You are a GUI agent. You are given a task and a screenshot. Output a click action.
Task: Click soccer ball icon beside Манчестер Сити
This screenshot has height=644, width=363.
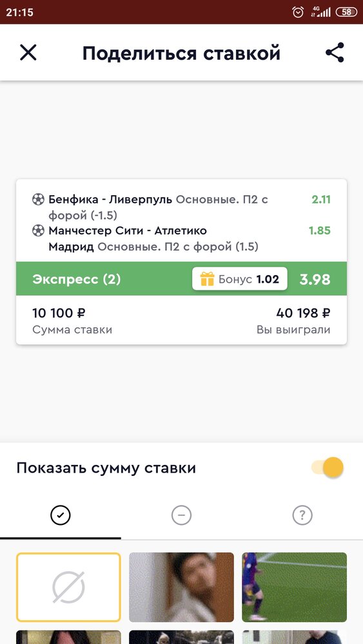click(38, 231)
